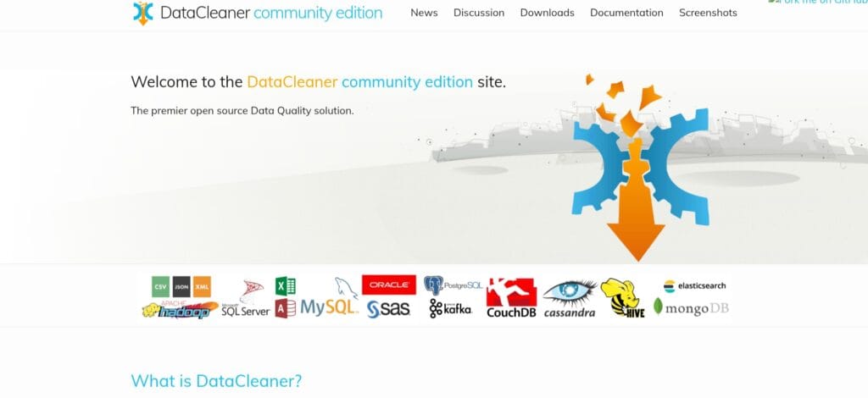Click the DataCleaner logo icon in header
The image size is (868, 398).
[144, 13]
